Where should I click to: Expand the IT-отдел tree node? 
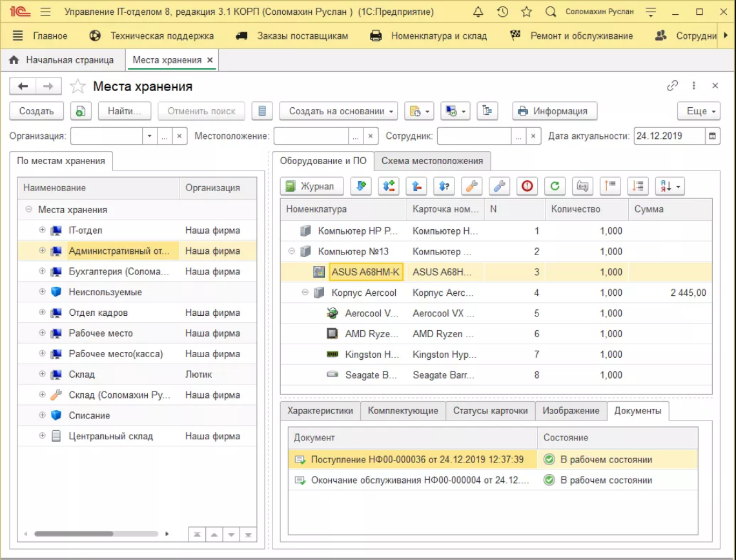pos(42,231)
